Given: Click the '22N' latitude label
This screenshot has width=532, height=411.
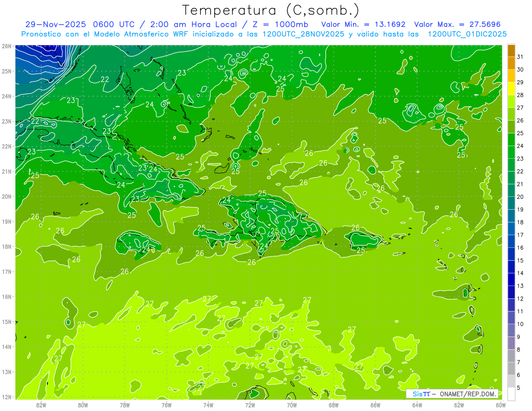Looking at the screenshot, I should pyautogui.click(x=6, y=146).
